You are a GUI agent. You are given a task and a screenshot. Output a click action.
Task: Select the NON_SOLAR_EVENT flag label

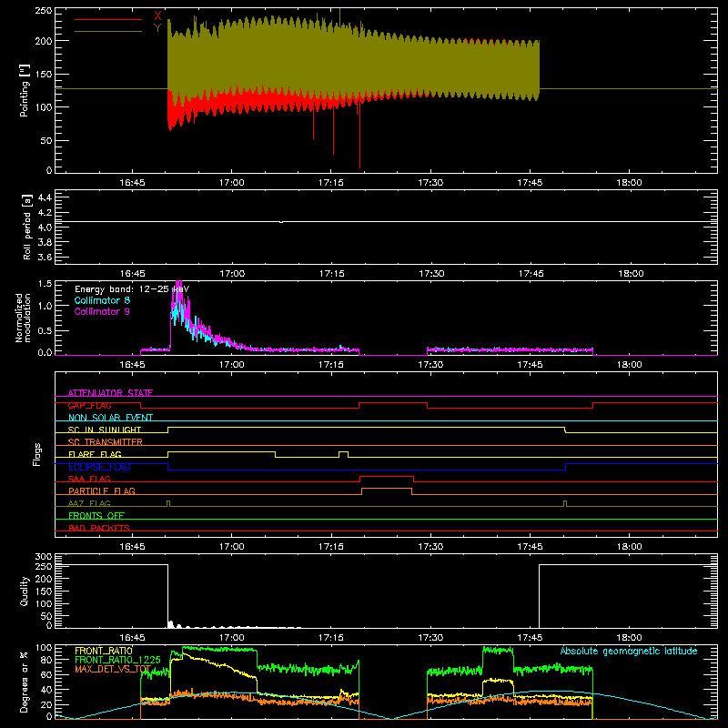(x=110, y=418)
